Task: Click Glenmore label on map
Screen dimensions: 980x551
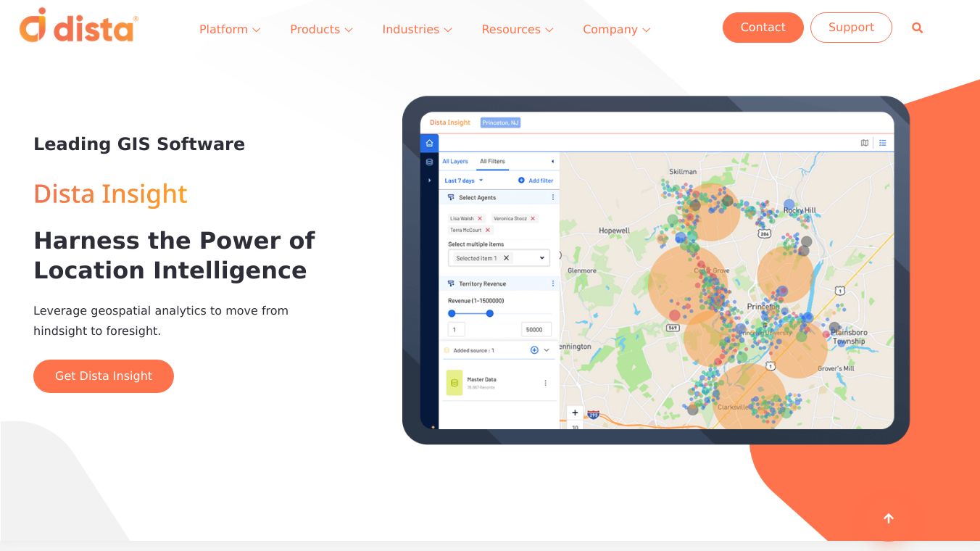Action: coord(581,270)
